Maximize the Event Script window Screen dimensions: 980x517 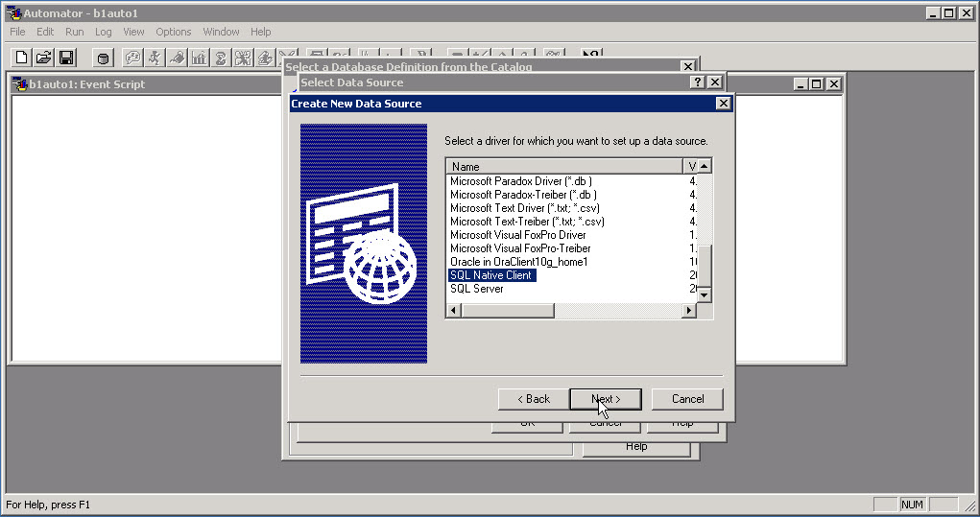point(816,83)
